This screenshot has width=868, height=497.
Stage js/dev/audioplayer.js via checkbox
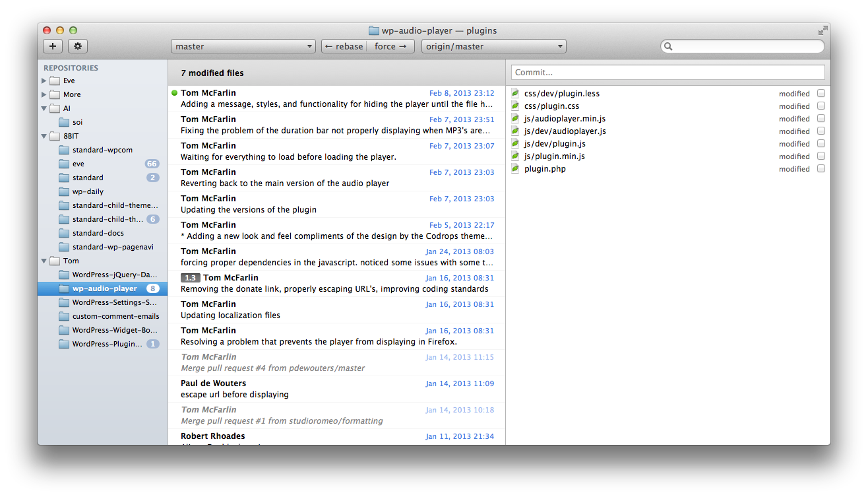click(821, 131)
